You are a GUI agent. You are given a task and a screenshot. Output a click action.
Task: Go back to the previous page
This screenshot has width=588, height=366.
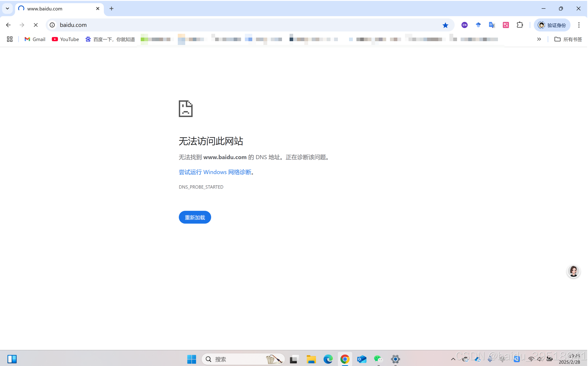[x=8, y=25]
